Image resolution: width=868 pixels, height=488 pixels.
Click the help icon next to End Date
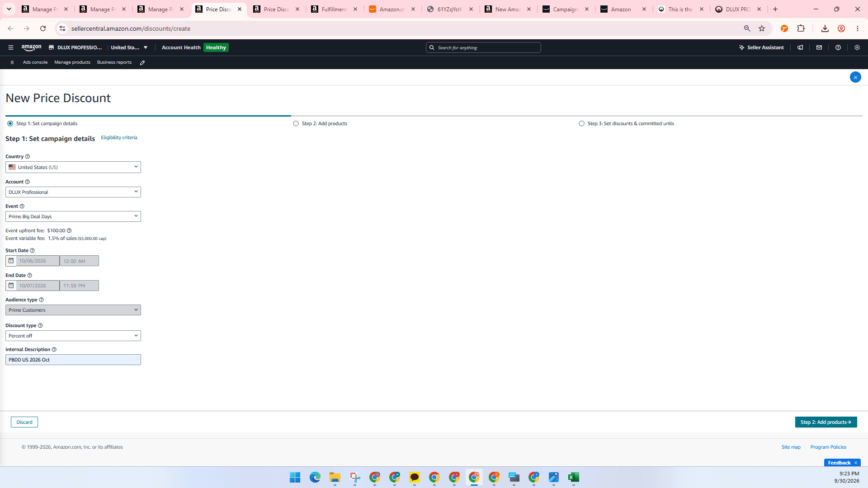pos(30,276)
